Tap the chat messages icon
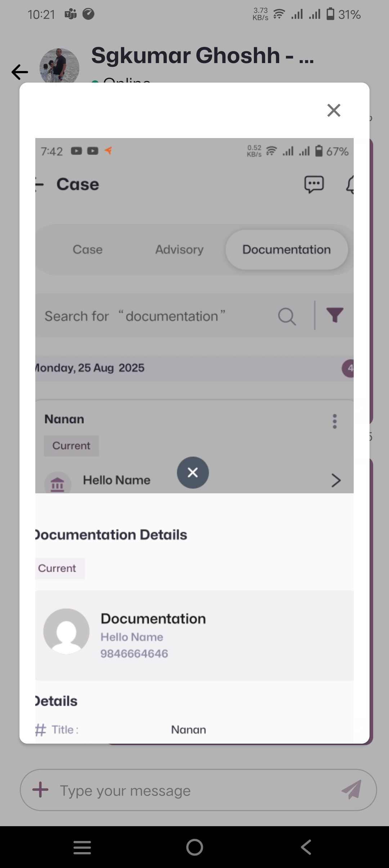The height and width of the screenshot is (868, 389). [x=314, y=185]
